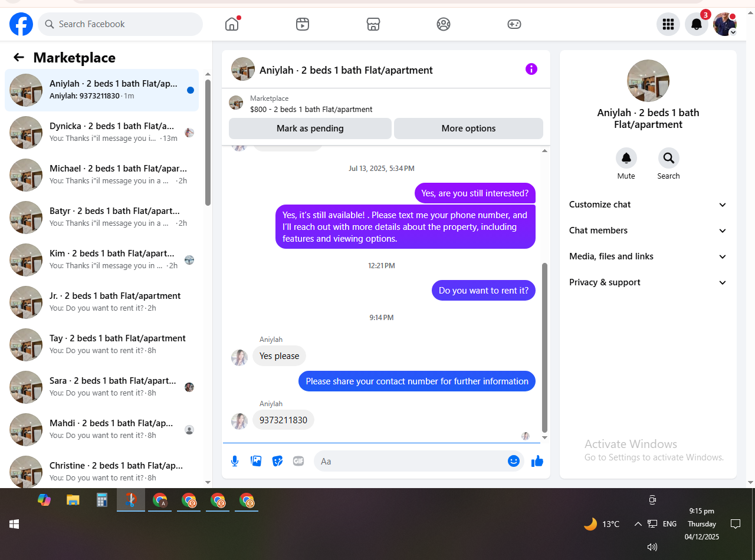Expand the Customize chat section
755x560 pixels.
[x=648, y=205]
